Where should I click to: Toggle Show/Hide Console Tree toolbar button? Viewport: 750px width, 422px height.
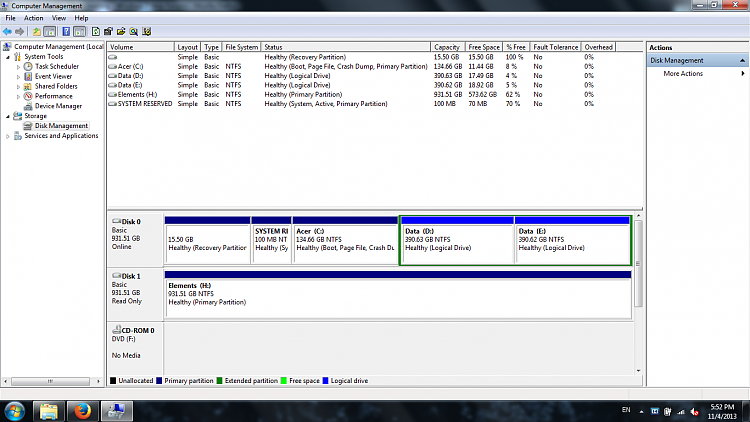tap(49, 32)
